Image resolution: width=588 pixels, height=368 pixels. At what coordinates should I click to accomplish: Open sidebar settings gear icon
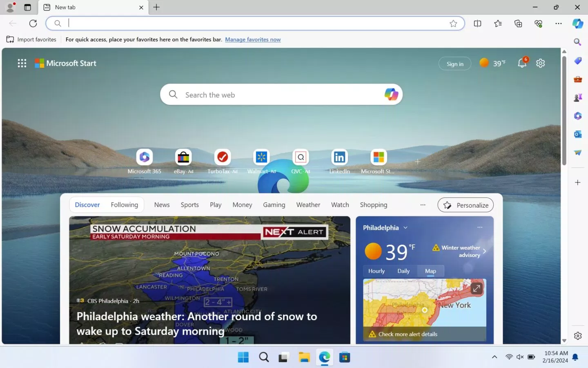pos(577,336)
